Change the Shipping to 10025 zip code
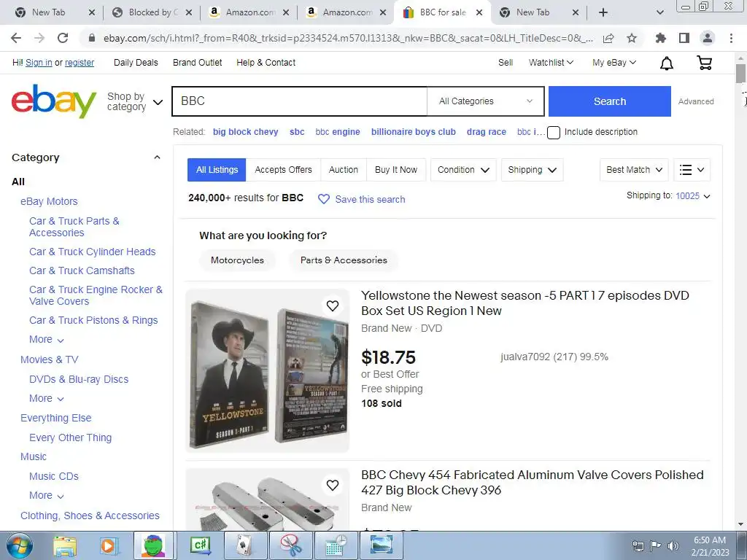This screenshot has width=747, height=560. [x=693, y=195]
